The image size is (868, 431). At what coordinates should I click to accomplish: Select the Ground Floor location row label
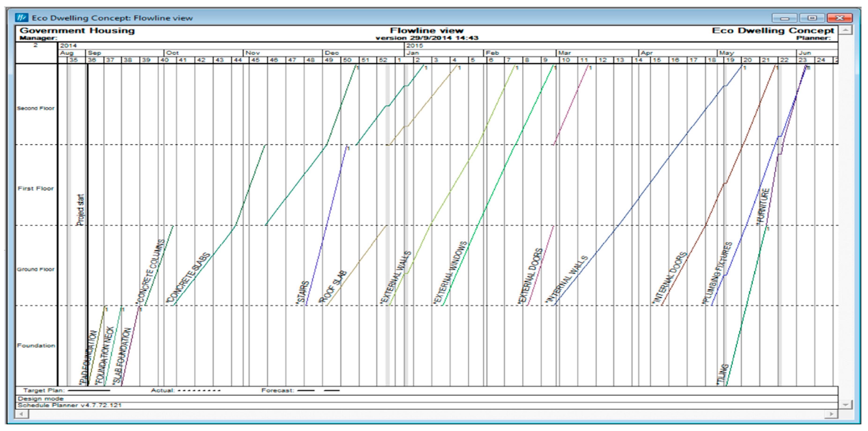35,269
